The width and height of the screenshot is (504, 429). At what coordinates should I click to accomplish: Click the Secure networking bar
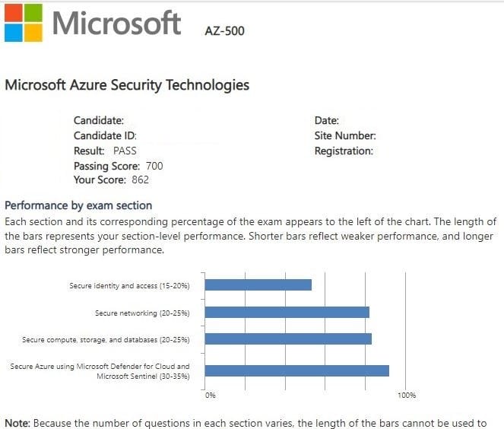(x=287, y=312)
